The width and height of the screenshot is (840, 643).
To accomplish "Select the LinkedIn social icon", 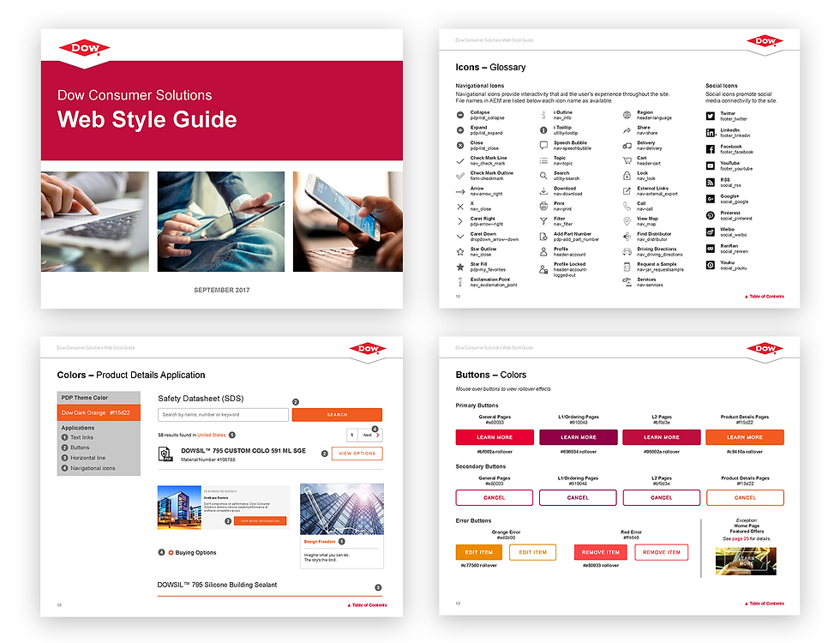I will 711,133.
